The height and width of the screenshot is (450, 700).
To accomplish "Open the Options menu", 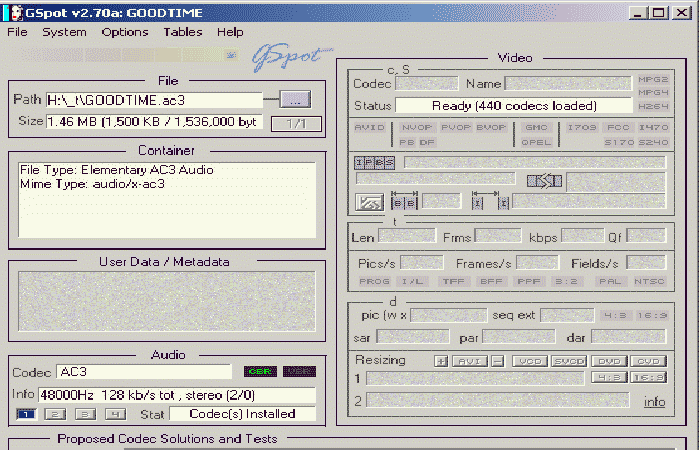I will tap(124, 32).
